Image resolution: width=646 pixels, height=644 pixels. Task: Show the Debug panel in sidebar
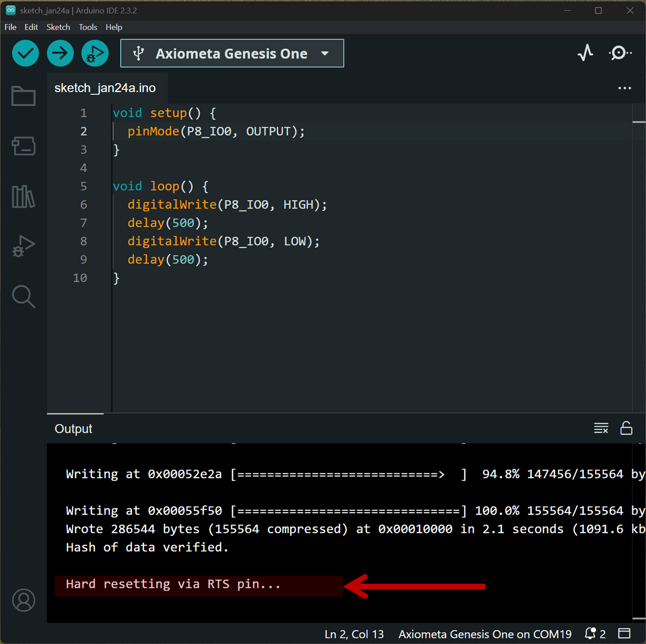(23, 246)
